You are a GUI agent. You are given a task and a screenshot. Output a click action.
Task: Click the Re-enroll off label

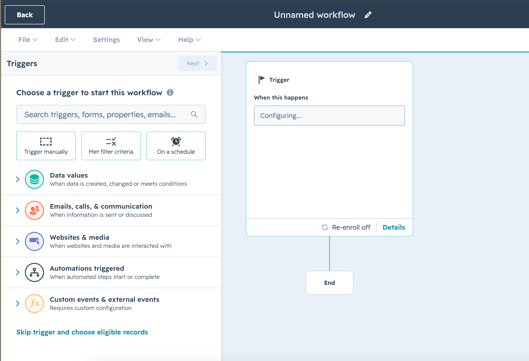pyautogui.click(x=351, y=227)
